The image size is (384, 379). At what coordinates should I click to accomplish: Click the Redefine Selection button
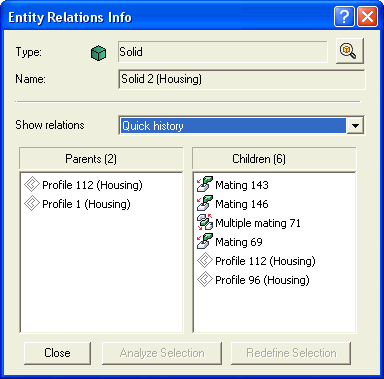pos(291,353)
